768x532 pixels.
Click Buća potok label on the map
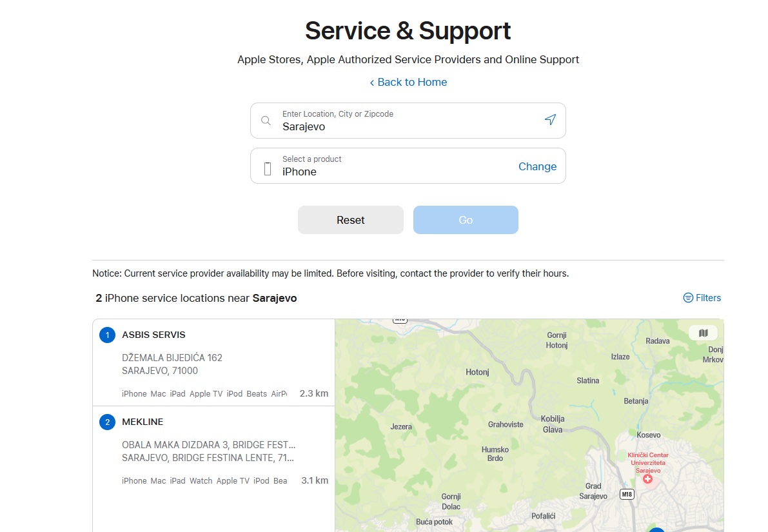pos(435,522)
